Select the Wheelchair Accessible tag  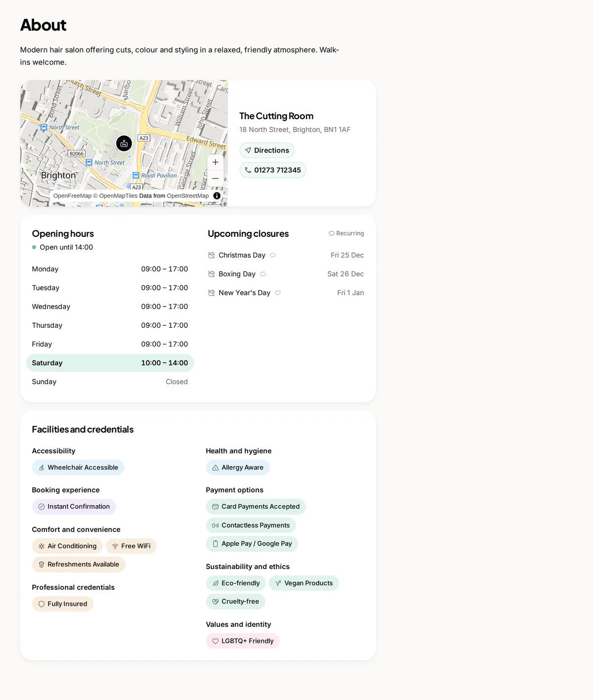point(78,468)
